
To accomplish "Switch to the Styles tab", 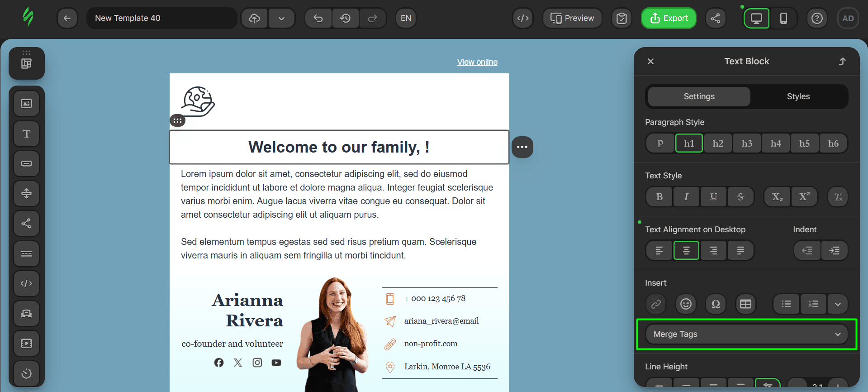I will pyautogui.click(x=798, y=96).
